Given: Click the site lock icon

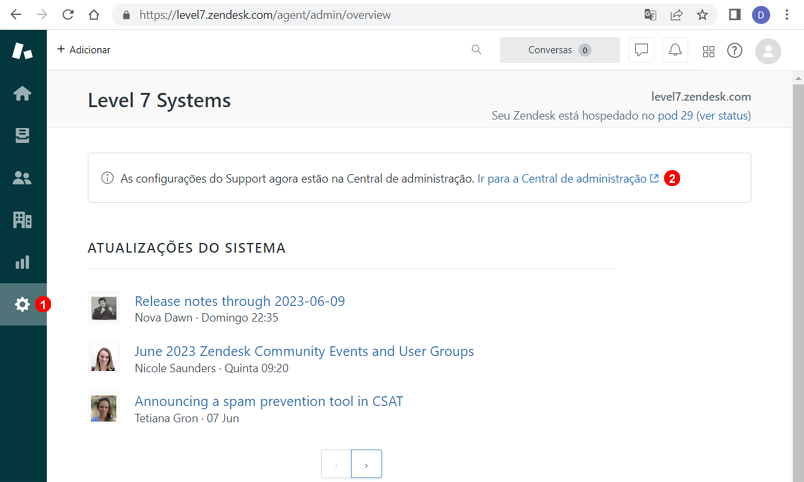Looking at the screenshot, I should click(x=126, y=15).
